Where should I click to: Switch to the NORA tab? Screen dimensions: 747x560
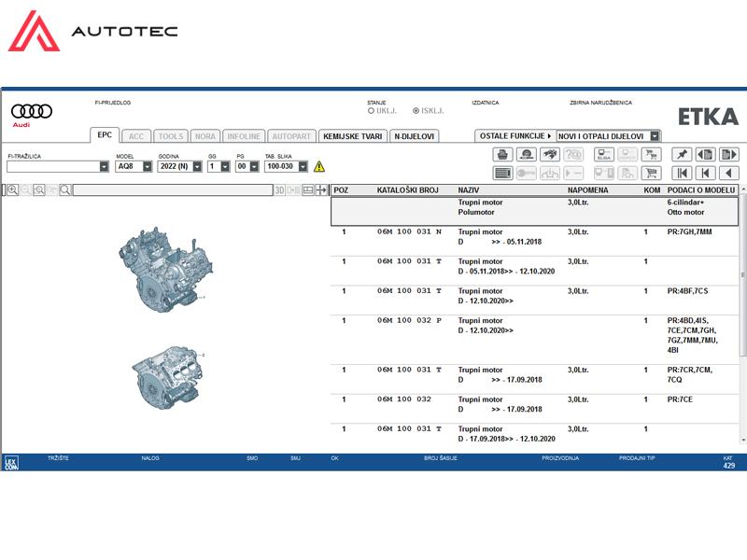click(205, 136)
